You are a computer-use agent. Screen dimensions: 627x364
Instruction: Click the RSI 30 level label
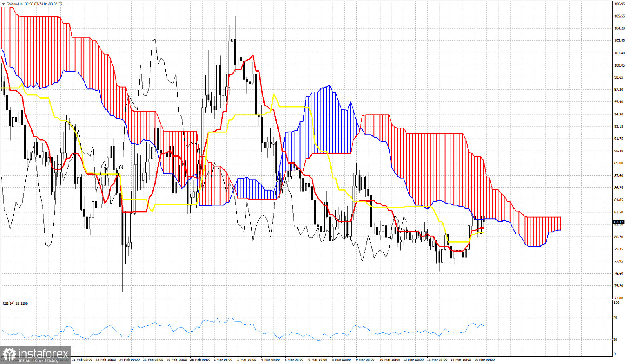pyautogui.click(x=616, y=339)
